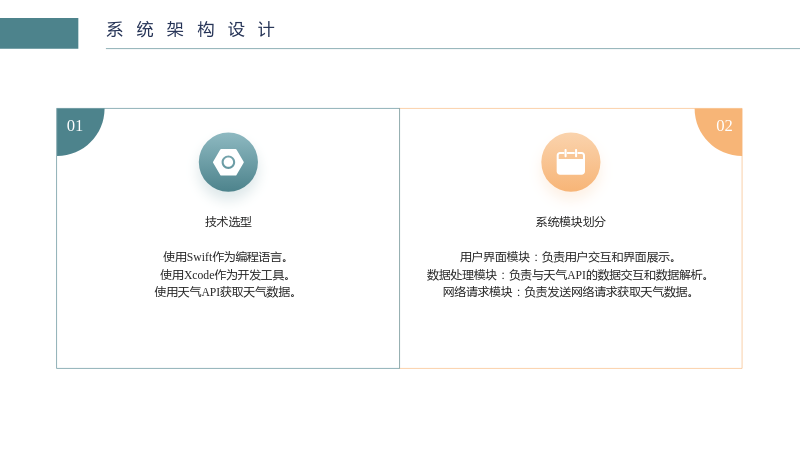Click the line 使用Xcode作为开发工具

[x=226, y=274]
